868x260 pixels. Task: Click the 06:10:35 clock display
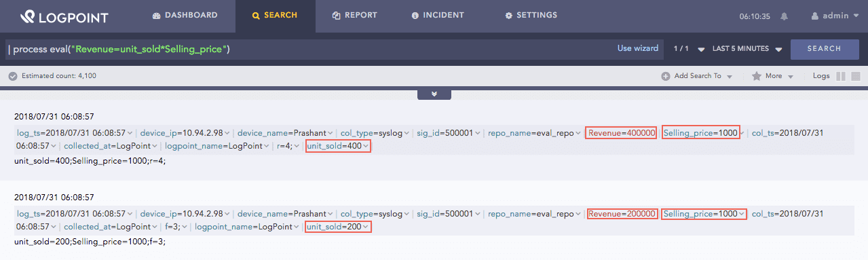tap(755, 16)
